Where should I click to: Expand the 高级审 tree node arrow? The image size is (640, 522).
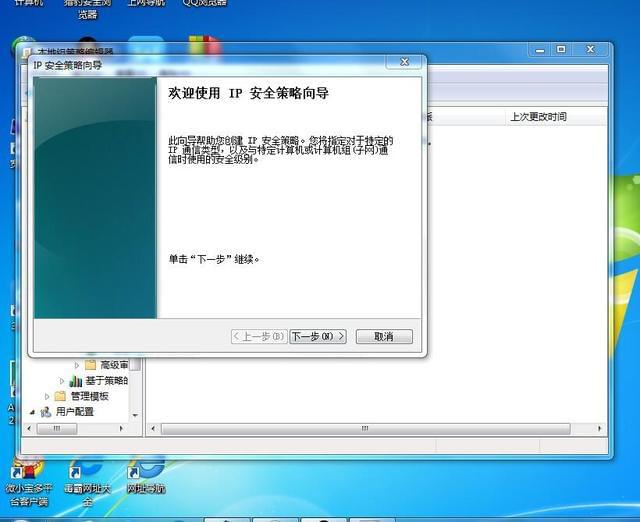pos(77,365)
